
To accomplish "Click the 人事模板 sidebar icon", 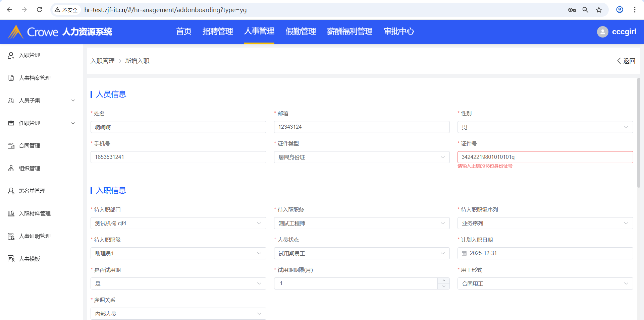I will tap(11, 259).
